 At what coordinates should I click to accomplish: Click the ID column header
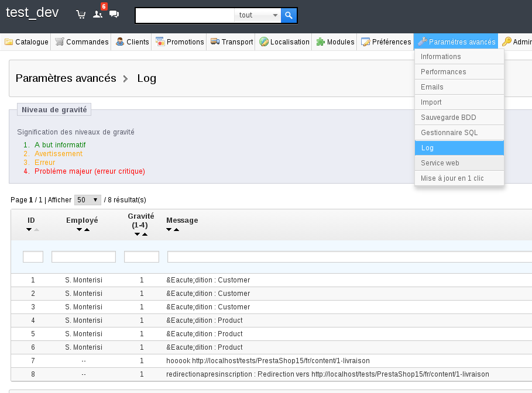click(x=31, y=220)
